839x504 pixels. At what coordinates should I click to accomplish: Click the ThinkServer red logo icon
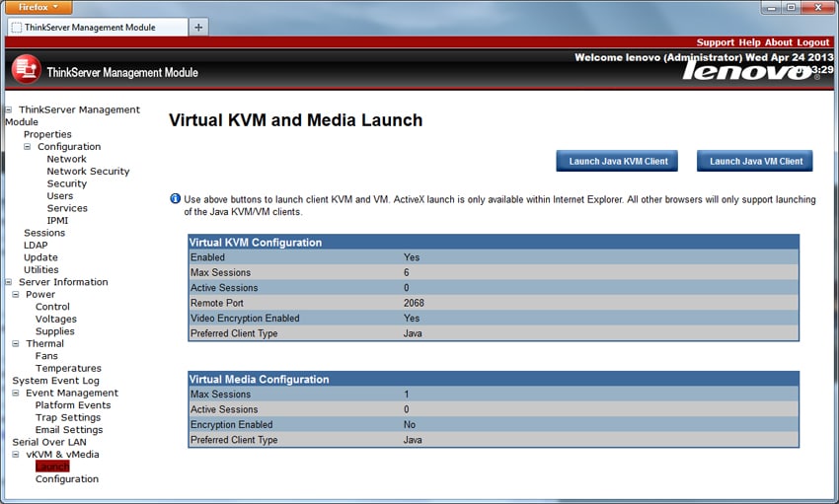tap(27, 70)
